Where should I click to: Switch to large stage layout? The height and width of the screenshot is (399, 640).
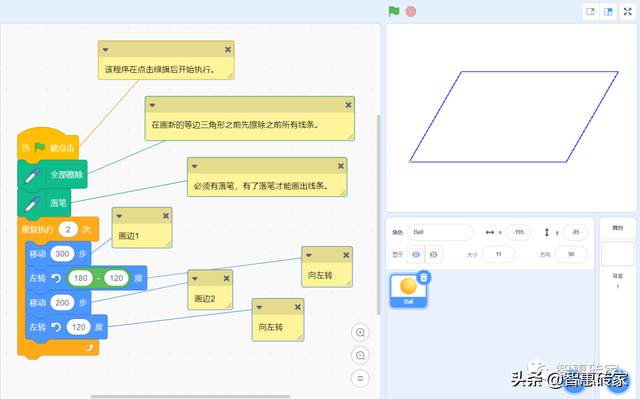point(608,11)
